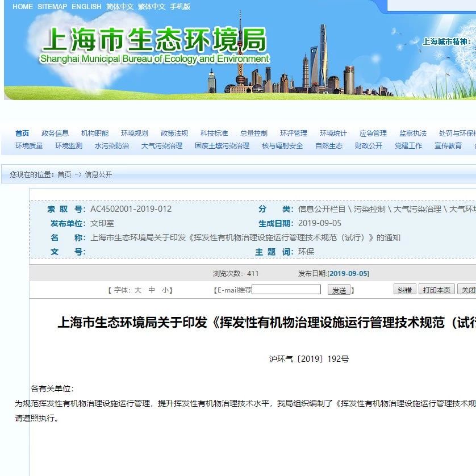Viewport: 476px width, 476px height.
Task: Go to 首页 in navigation menu
Action: click(22, 133)
